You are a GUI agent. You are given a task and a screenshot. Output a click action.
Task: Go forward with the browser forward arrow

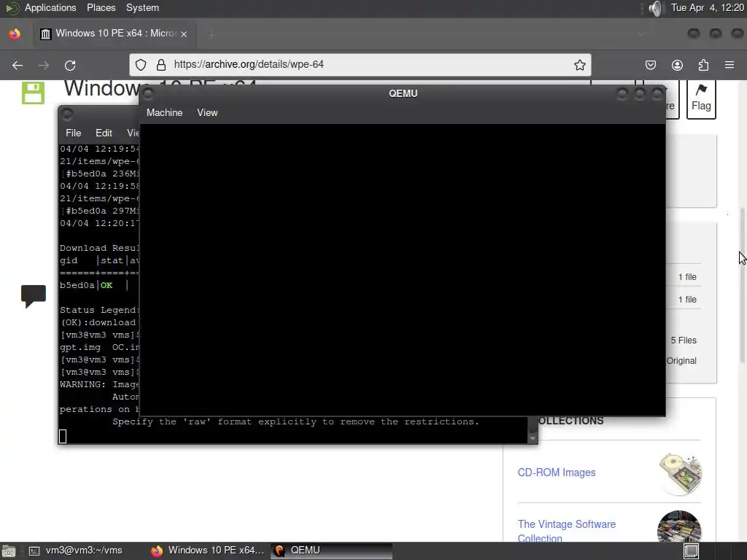pos(44,65)
